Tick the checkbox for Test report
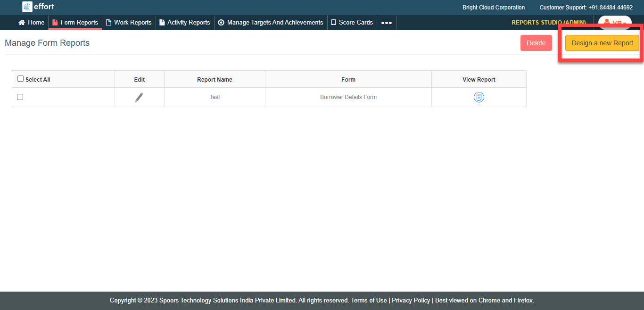Image resolution: width=644 pixels, height=310 pixels. pyautogui.click(x=20, y=97)
